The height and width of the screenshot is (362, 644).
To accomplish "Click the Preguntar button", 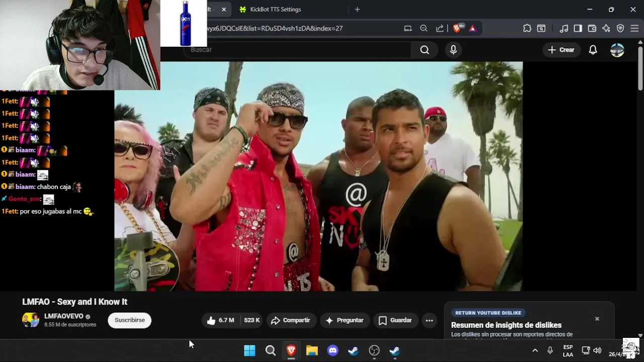I will pos(345,320).
